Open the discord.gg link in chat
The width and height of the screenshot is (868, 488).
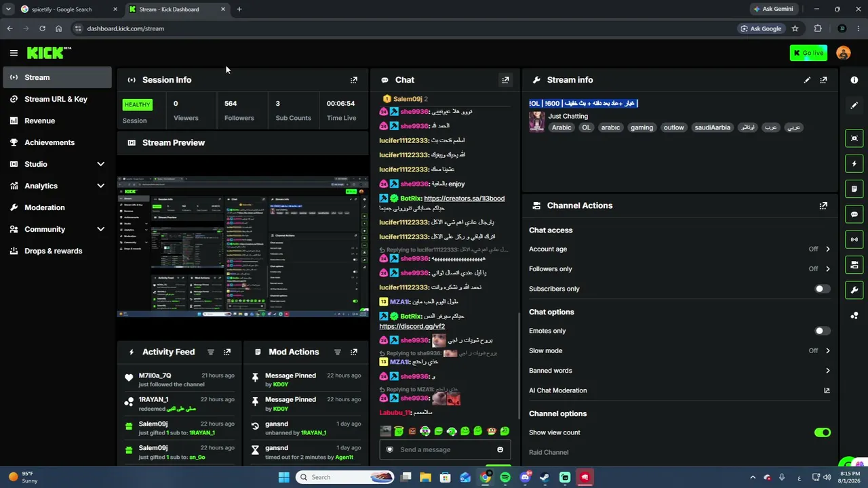tap(412, 326)
